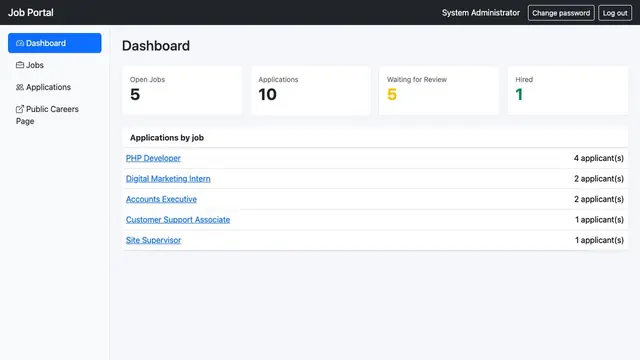
Task: Open the Site Supervisor job link
Action: click(x=153, y=240)
